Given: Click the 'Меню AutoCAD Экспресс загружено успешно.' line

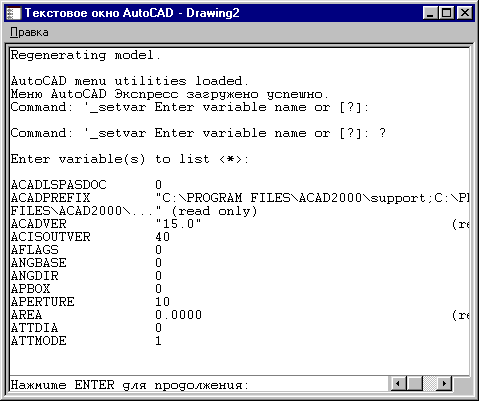Looking at the screenshot, I should (x=170, y=94).
